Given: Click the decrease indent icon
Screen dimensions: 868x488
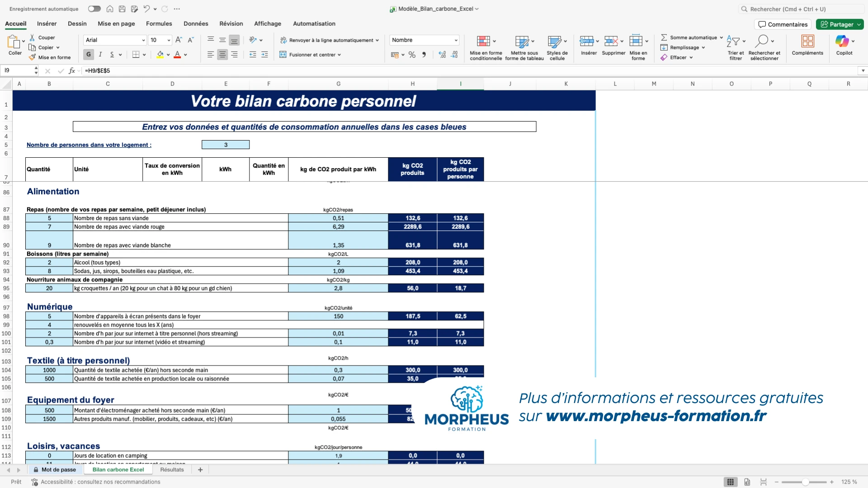Looking at the screenshot, I should [253, 55].
